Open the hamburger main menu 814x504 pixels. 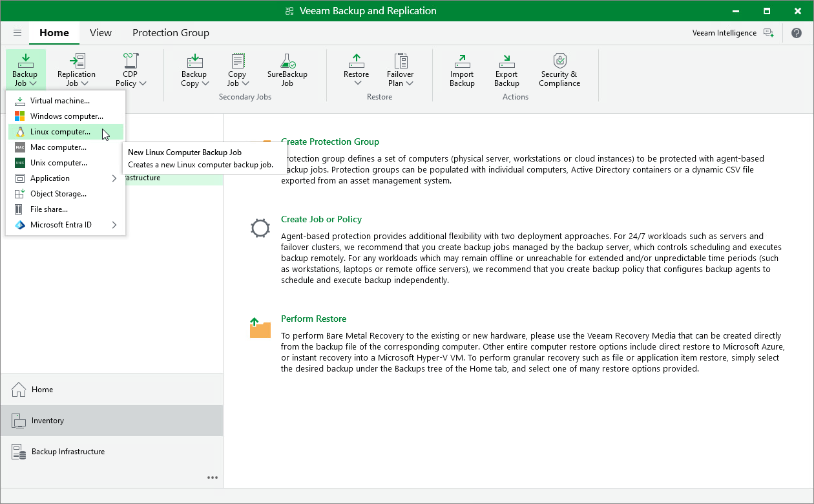pyautogui.click(x=17, y=33)
